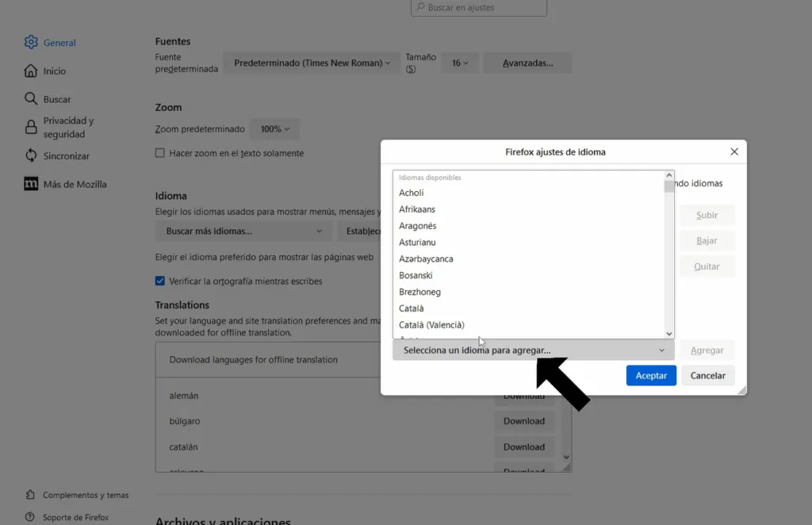The width and height of the screenshot is (812, 525).
Task: Close the Firefox ajustes de idioma dialog
Action: click(733, 151)
